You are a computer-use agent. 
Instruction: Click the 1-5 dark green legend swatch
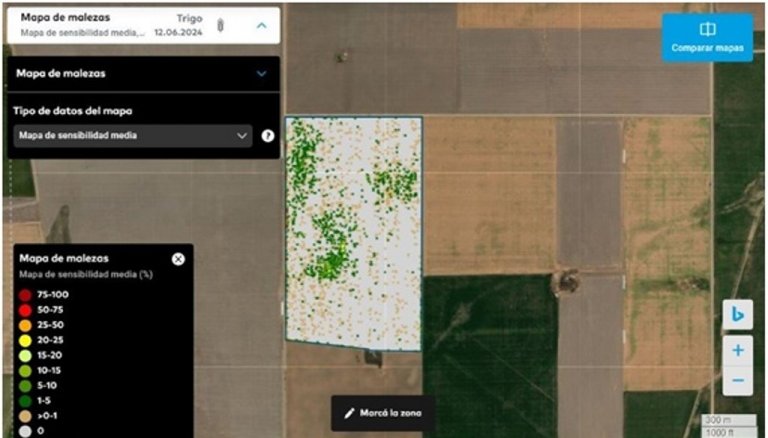click(25, 400)
